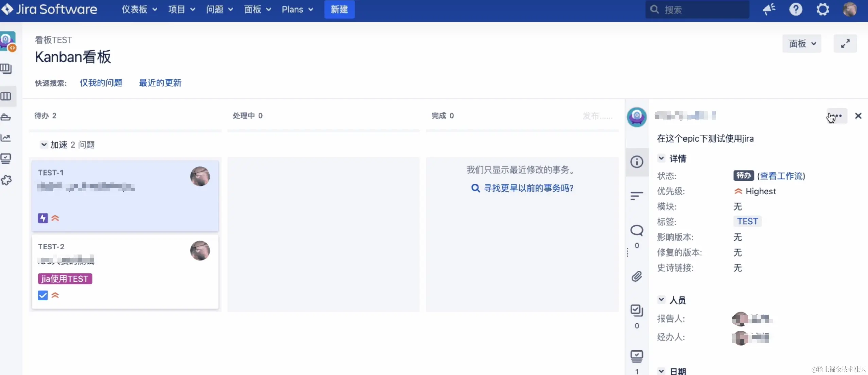868x375 pixels.
Task: Click the assignee avatar on TEST-1 card
Action: 200,176
